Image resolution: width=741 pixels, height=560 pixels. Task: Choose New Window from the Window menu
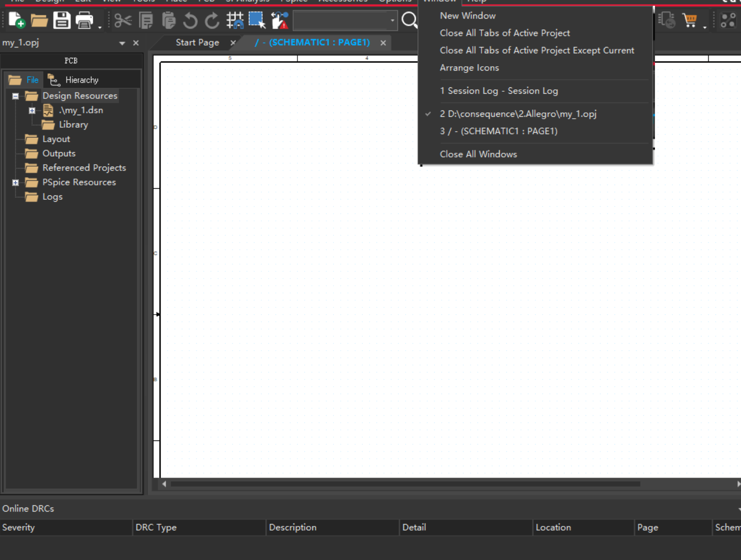pyautogui.click(x=467, y=16)
